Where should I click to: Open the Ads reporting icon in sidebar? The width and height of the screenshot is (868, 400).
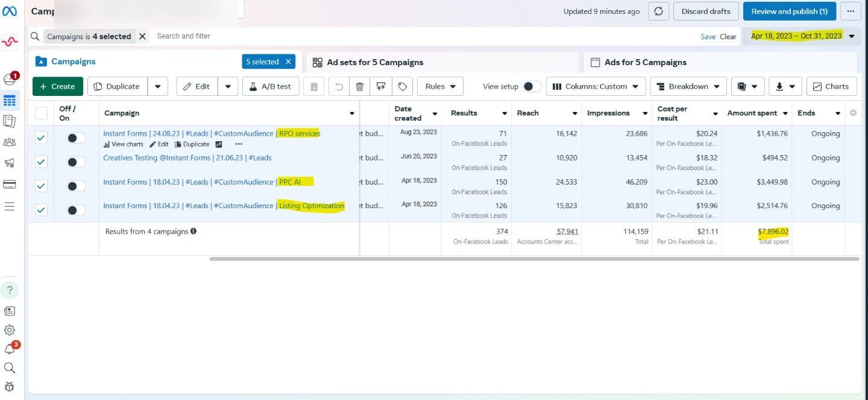coord(10,121)
